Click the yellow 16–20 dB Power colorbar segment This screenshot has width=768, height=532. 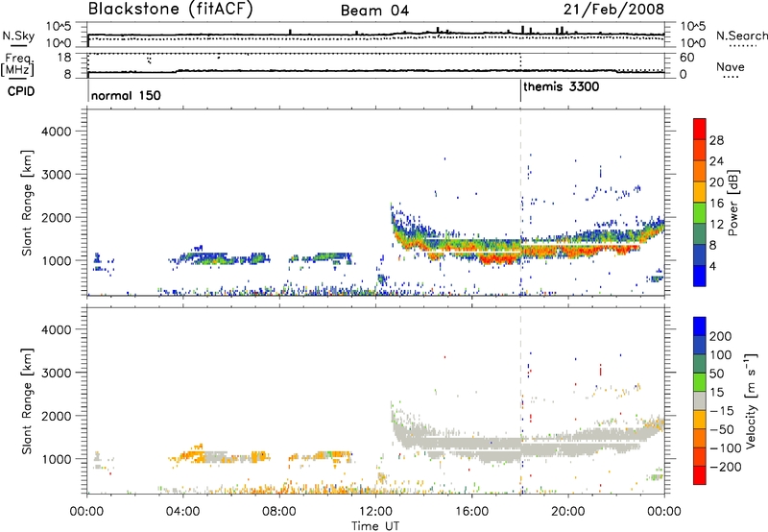click(x=700, y=191)
